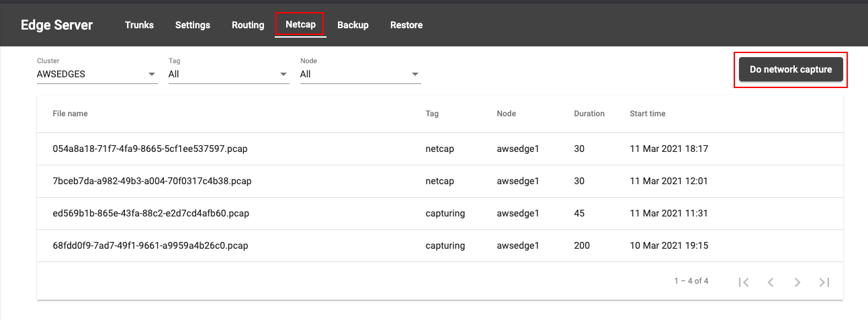
Task: Click the Do network capture button
Action: 791,69
